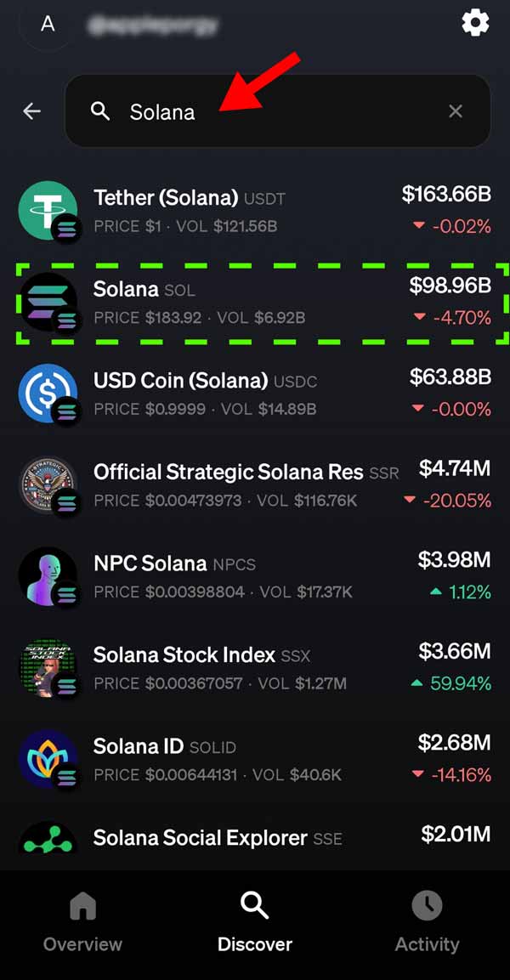This screenshot has height=980, width=510.
Task: Select the Official Strategic Solana Res logo
Action: (x=48, y=485)
